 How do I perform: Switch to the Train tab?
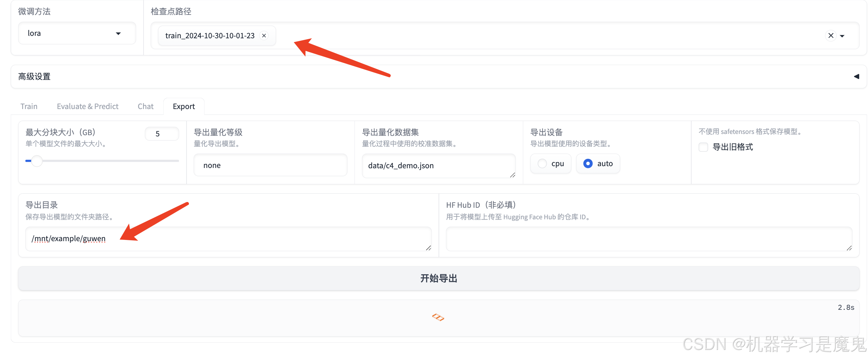point(29,107)
